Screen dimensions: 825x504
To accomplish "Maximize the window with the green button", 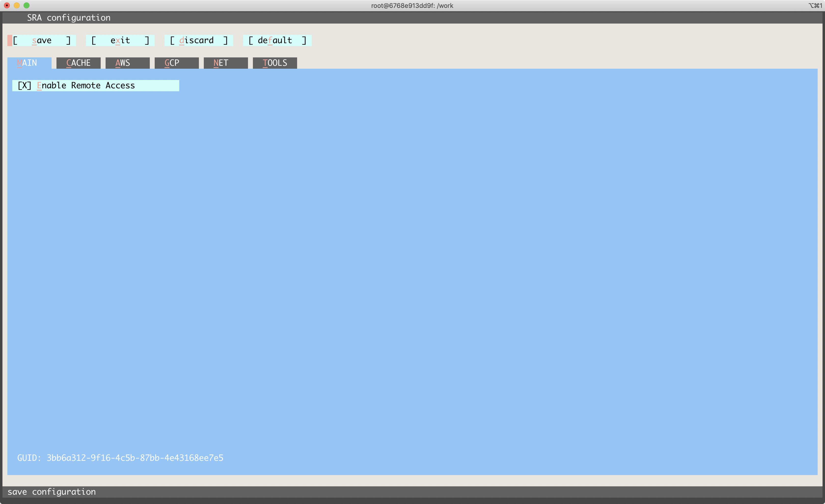I will pyautogui.click(x=27, y=5).
